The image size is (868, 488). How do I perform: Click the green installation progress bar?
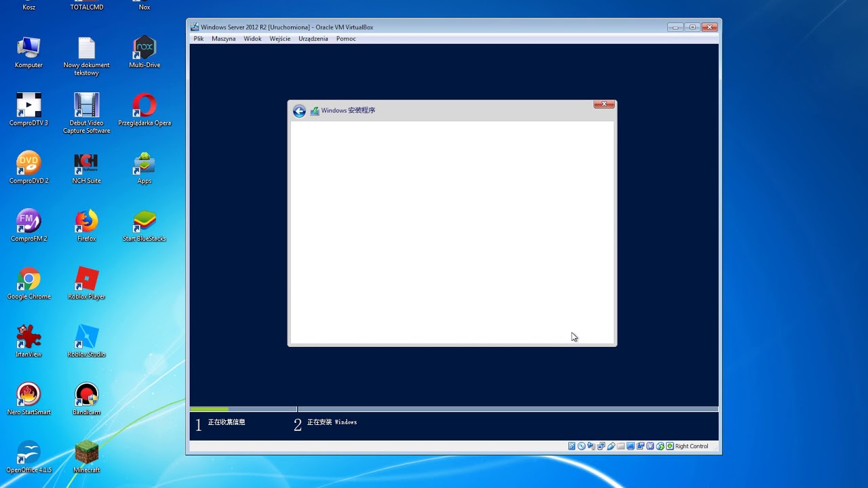click(209, 409)
